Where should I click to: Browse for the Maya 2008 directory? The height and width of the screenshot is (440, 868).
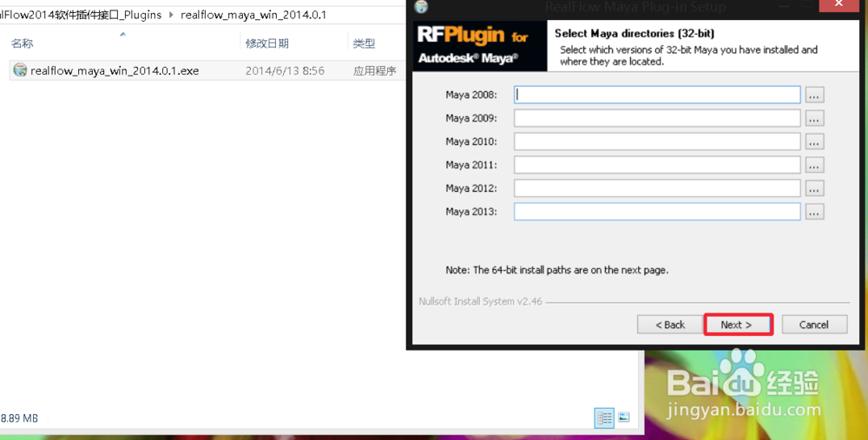(x=814, y=95)
